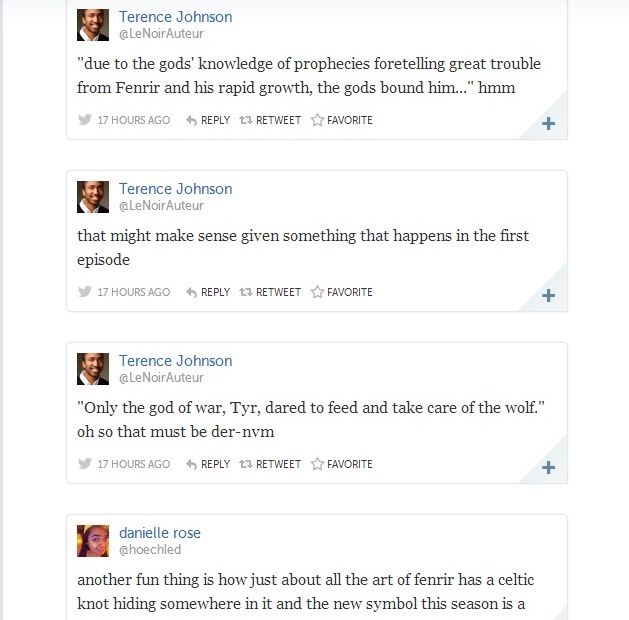Expand the Tyr tweet plus corner

pyautogui.click(x=548, y=468)
